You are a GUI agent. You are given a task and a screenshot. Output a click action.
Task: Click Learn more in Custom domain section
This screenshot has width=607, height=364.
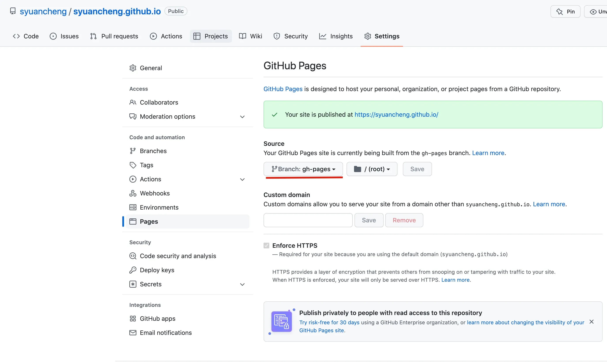tap(549, 204)
